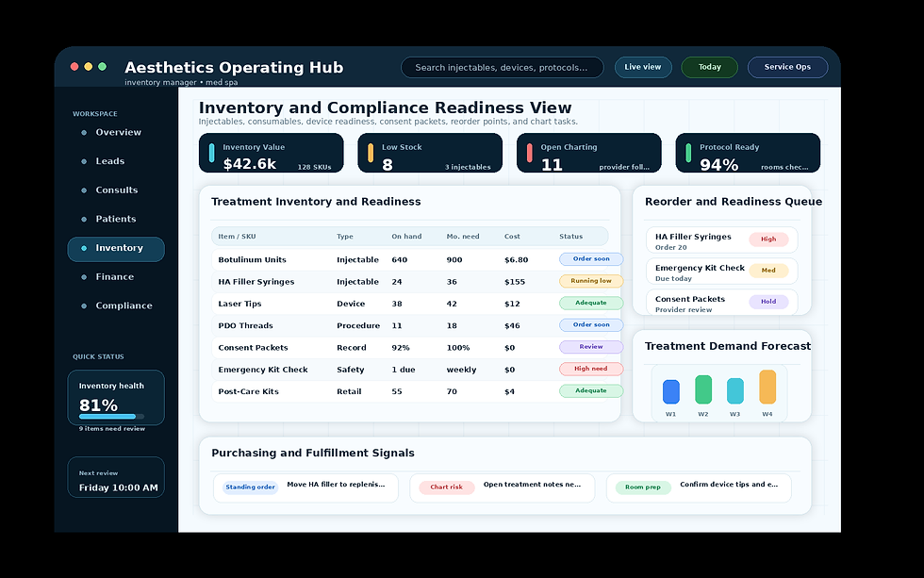Click the red indicator on Open Charting card
924x578 pixels.
click(x=529, y=153)
